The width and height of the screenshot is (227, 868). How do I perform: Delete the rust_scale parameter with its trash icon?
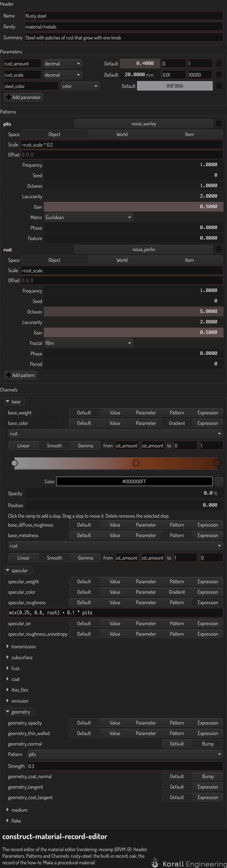219,75
